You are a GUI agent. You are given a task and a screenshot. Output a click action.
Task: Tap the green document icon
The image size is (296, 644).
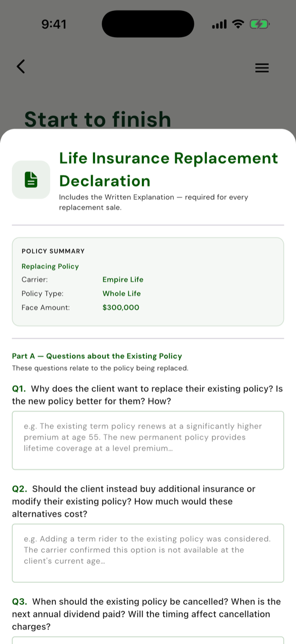[31, 179]
